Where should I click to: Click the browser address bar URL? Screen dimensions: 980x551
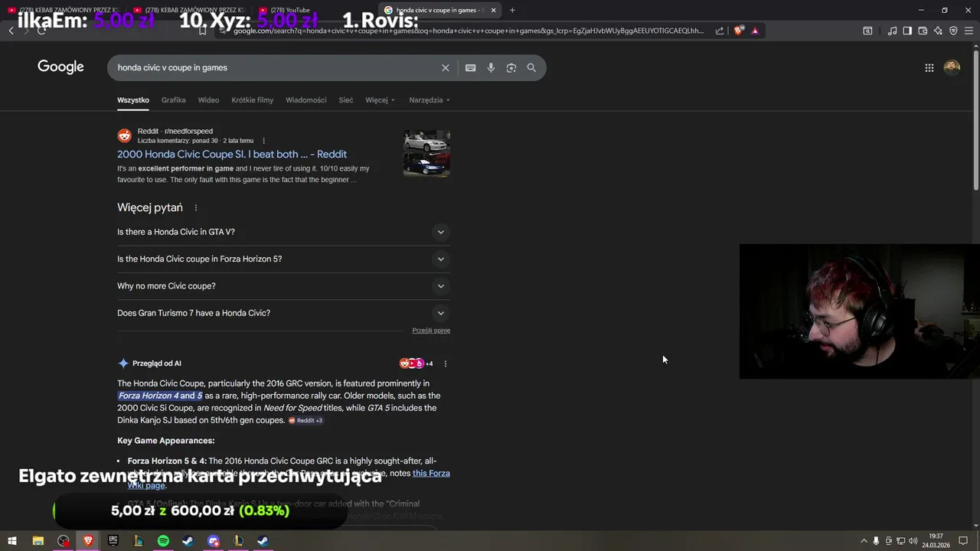point(469,31)
